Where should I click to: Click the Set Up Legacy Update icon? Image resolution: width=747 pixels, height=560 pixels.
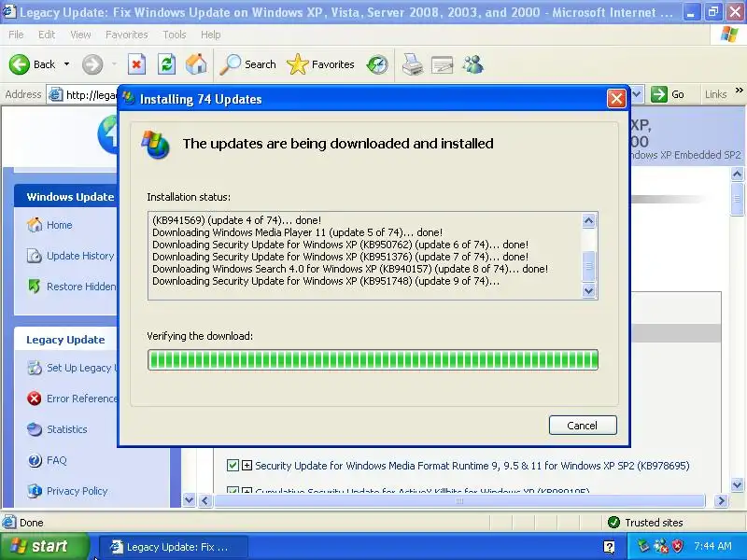point(35,368)
